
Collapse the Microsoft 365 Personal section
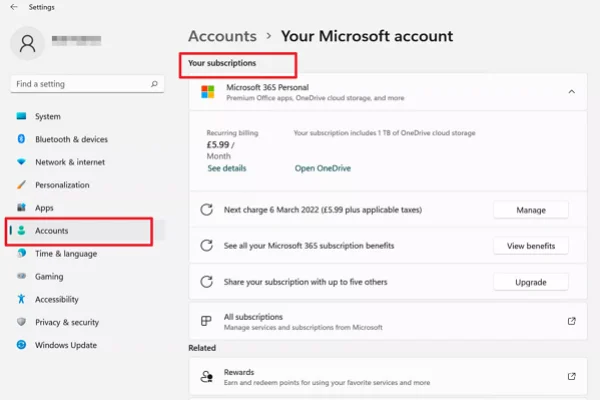coord(571,92)
